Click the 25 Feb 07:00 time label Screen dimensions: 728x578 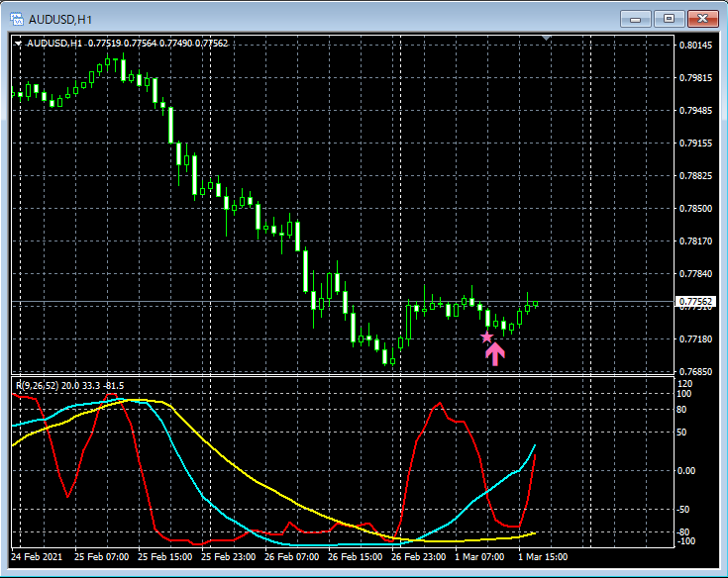pyautogui.click(x=102, y=557)
